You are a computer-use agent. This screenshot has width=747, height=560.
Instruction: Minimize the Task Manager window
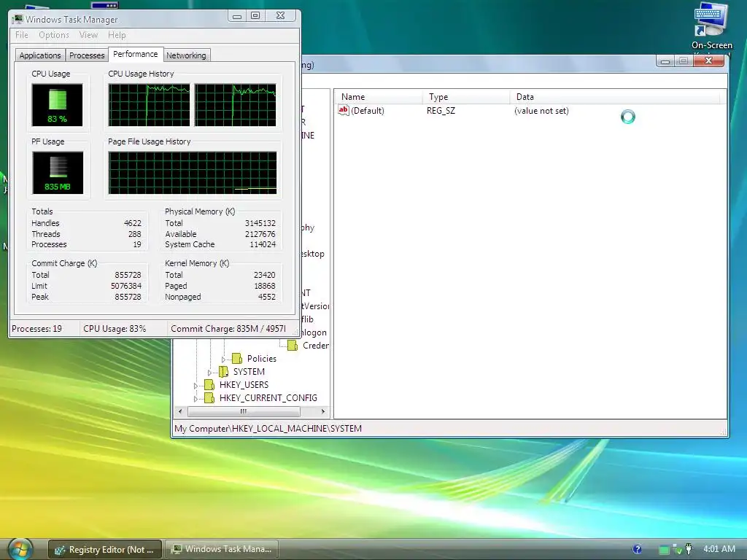tap(237, 16)
